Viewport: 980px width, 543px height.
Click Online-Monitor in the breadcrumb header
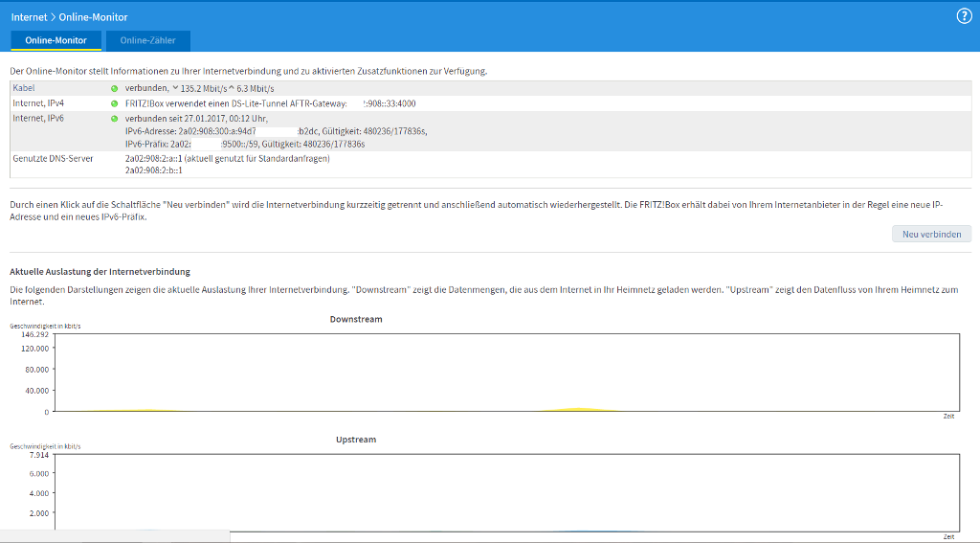click(x=97, y=17)
